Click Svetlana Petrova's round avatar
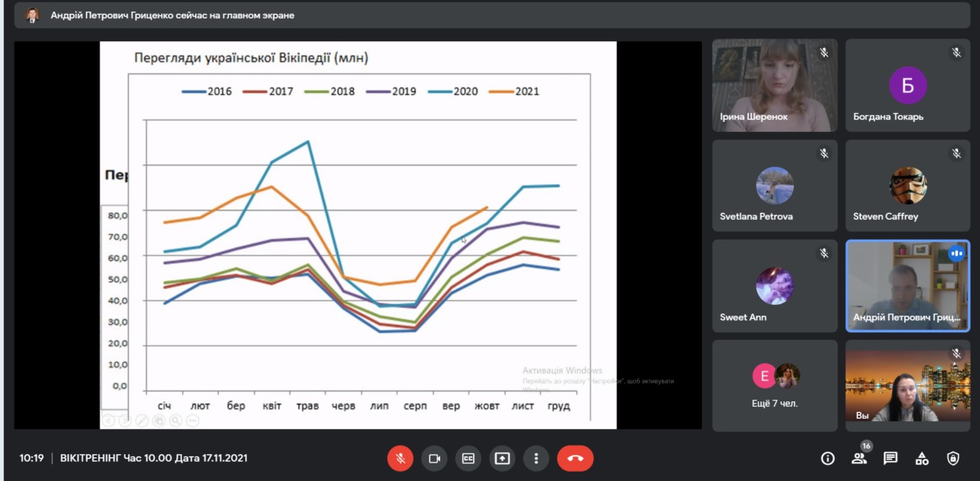The height and width of the screenshot is (481, 980). coord(775,185)
